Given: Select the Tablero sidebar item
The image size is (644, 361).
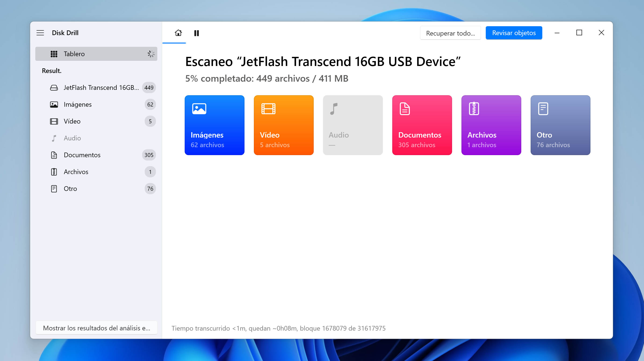Looking at the screenshot, I should (96, 54).
